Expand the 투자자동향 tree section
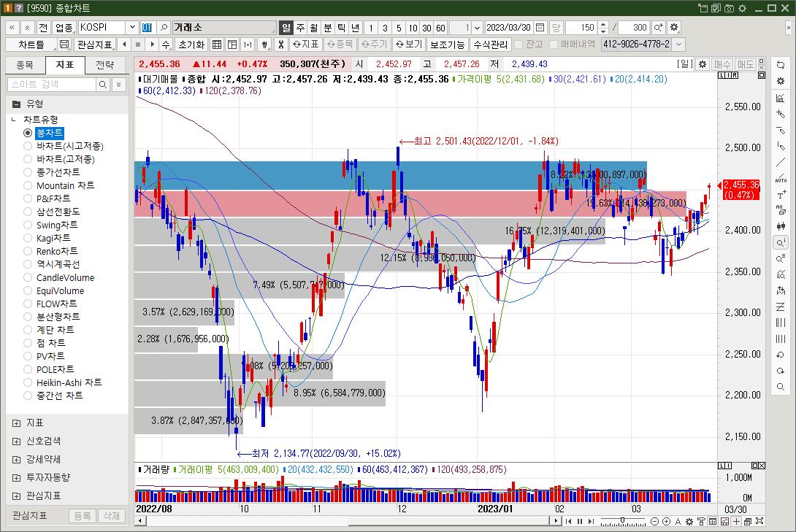 [16, 478]
